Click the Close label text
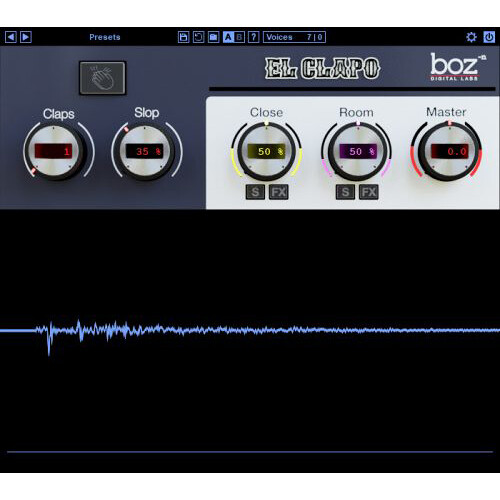This screenshot has width=500, height=500. tap(266, 112)
